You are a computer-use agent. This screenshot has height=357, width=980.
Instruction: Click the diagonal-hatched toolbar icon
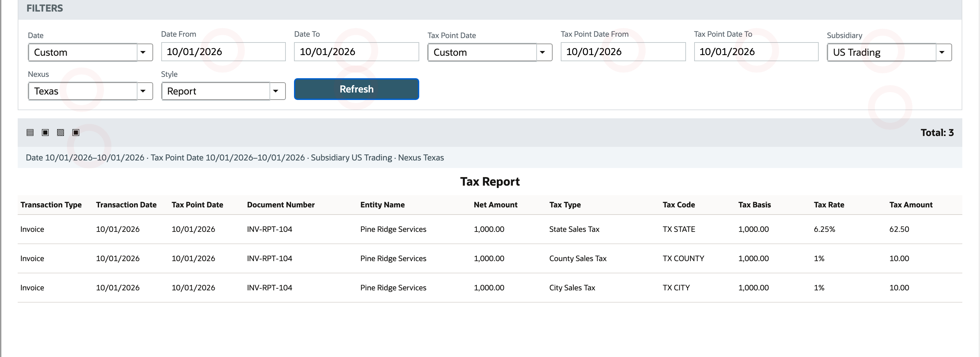point(61,132)
